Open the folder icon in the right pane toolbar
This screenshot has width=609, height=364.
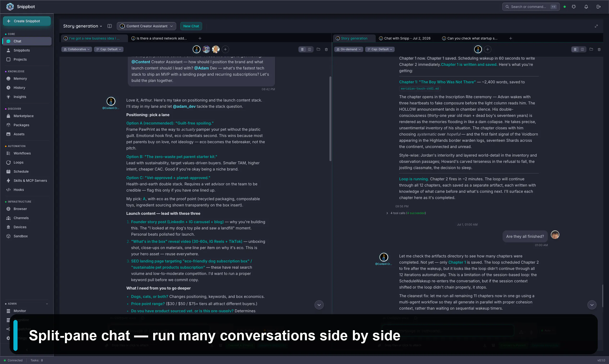click(x=591, y=49)
